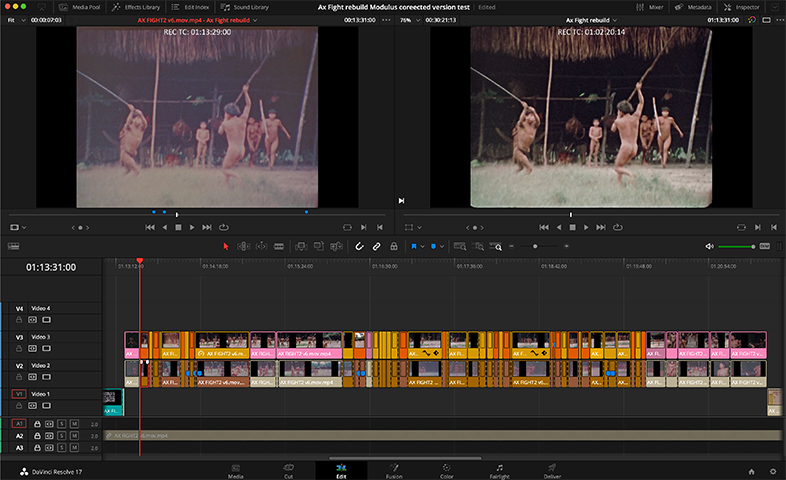Switch to the Color page tab
This screenshot has height=480, width=786.
[x=447, y=471]
